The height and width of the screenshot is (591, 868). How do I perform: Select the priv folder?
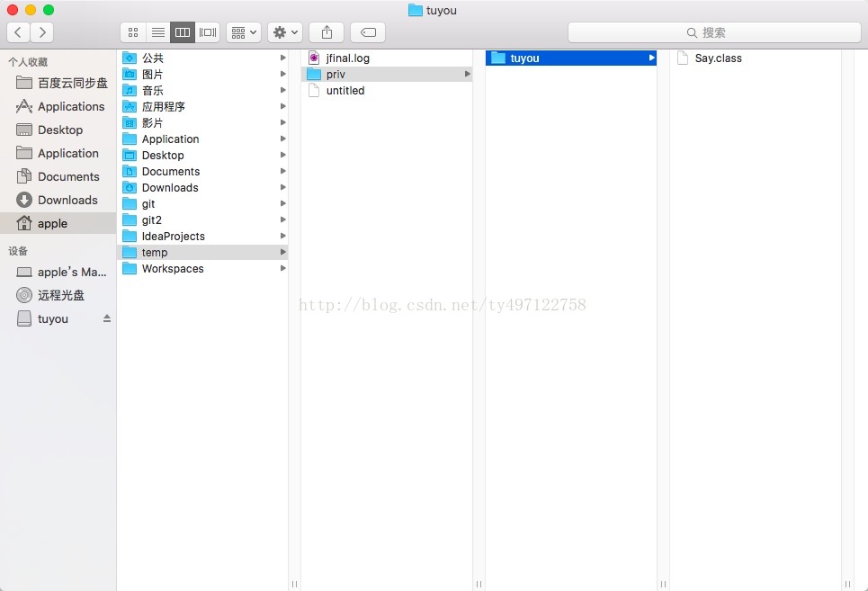tap(387, 74)
